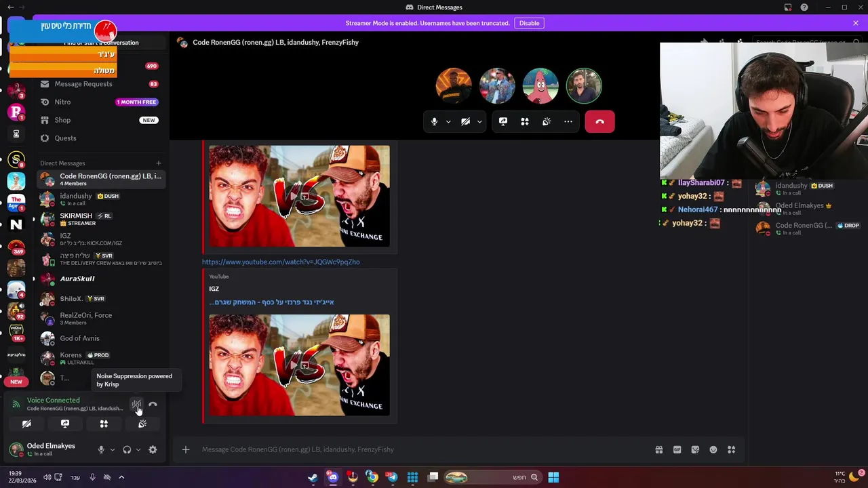Open AuraSkull direct message
The image size is (868, 488).
[x=100, y=279]
